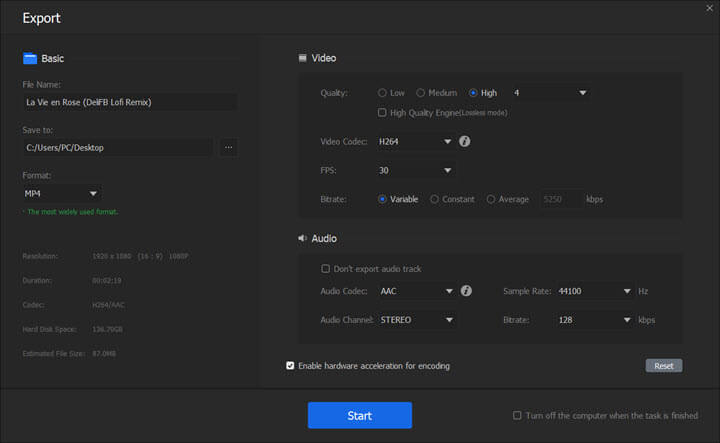The width and height of the screenshot is (720, 443).
Task: Click the Audio Codec info icon
Action: [466, 291]
